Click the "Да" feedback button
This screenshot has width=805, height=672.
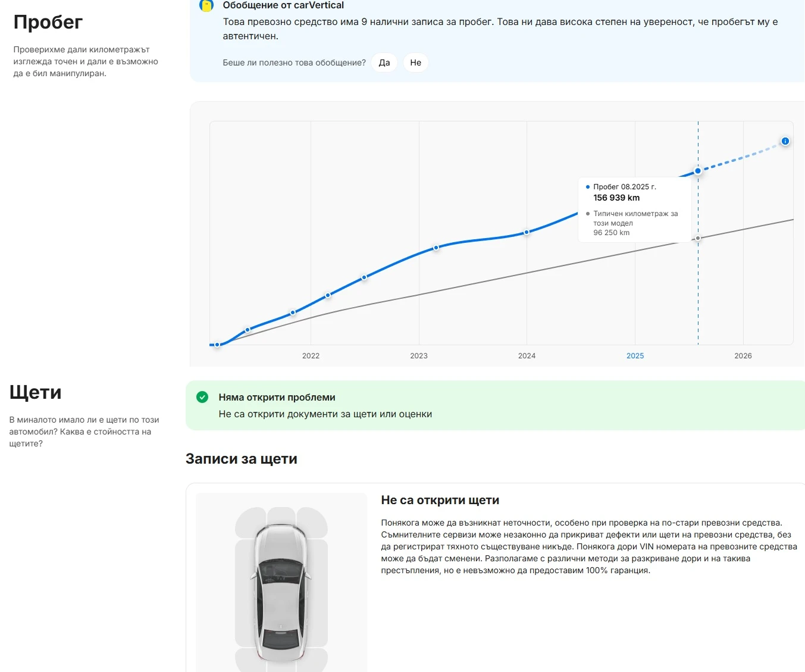(x=384, y=62)
